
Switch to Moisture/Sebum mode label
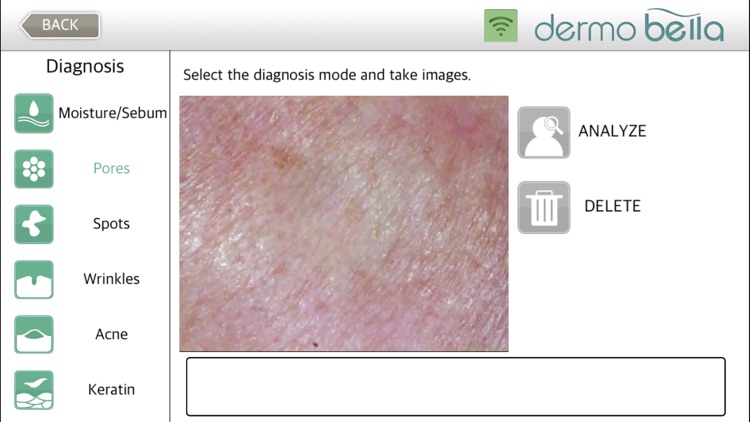point(112,113)
